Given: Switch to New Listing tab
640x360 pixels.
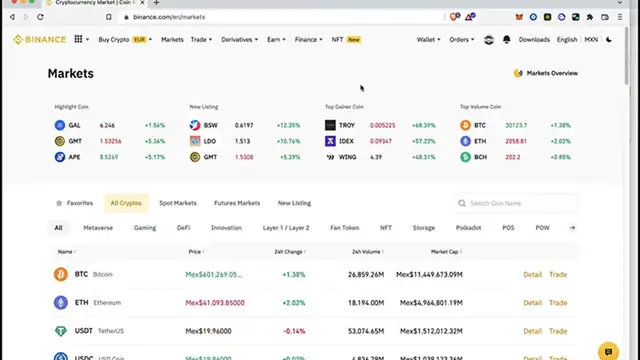Looking at the screenshot, I should (294, 203).
